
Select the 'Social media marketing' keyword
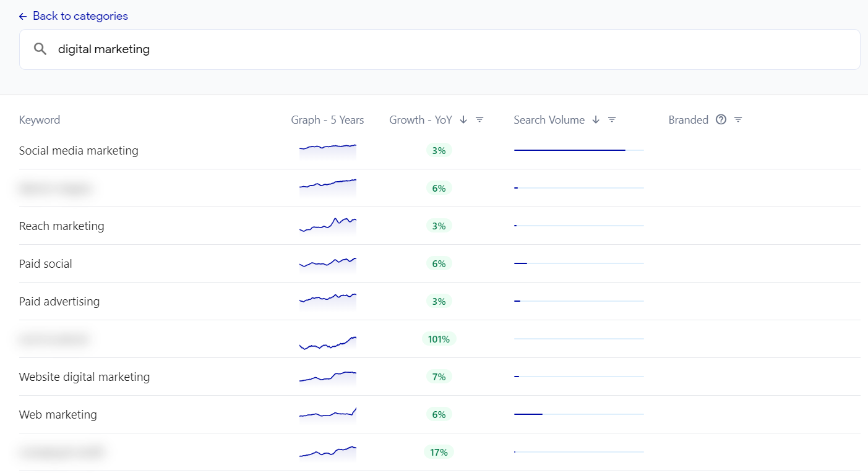point(79,150)
